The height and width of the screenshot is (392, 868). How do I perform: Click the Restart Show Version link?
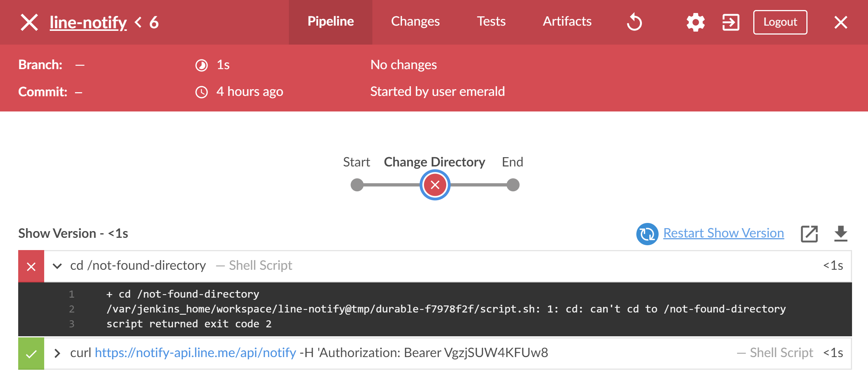(723, 233)
